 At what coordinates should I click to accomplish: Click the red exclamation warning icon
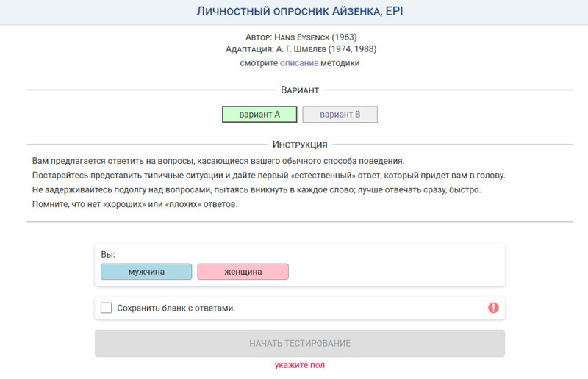493,308
